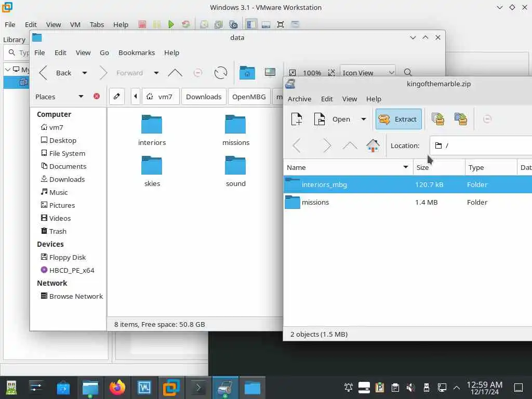Click the VMware power off (red square) icon
Screen dimensions: 532x399
point(142,24)
